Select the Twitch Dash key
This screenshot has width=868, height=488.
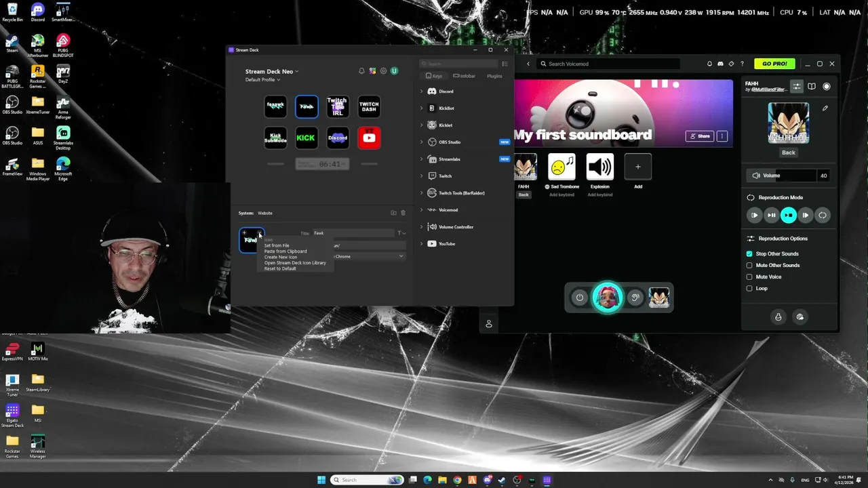pos(369,106)
